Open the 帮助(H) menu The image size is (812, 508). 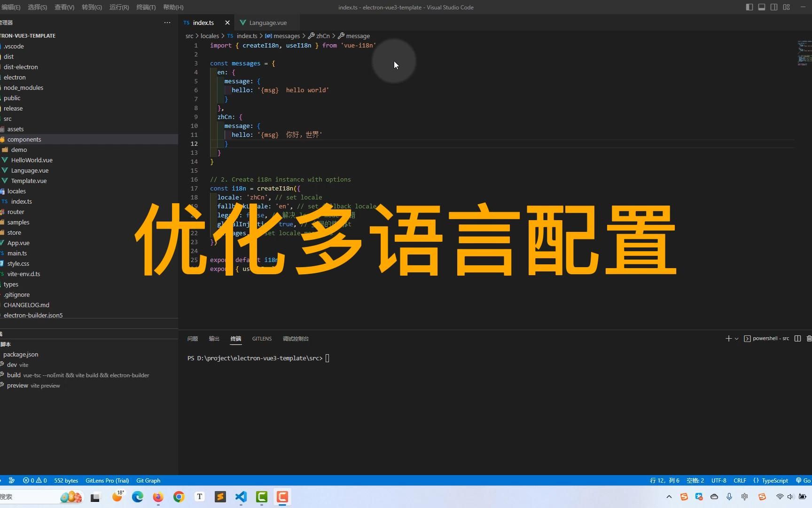click(173, 7)
